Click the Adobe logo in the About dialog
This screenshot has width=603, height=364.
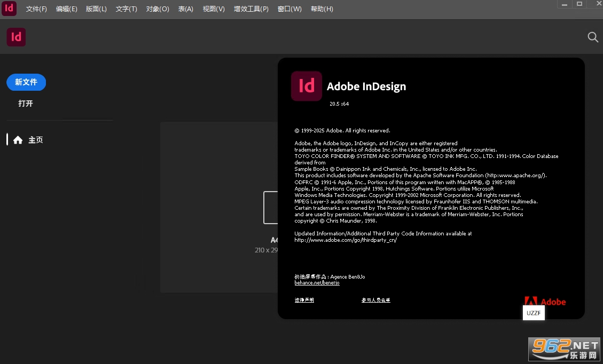545,302
